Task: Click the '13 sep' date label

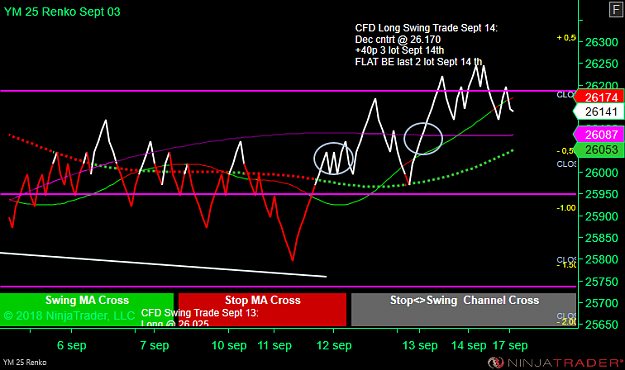Action: click(x=420, y=345)
